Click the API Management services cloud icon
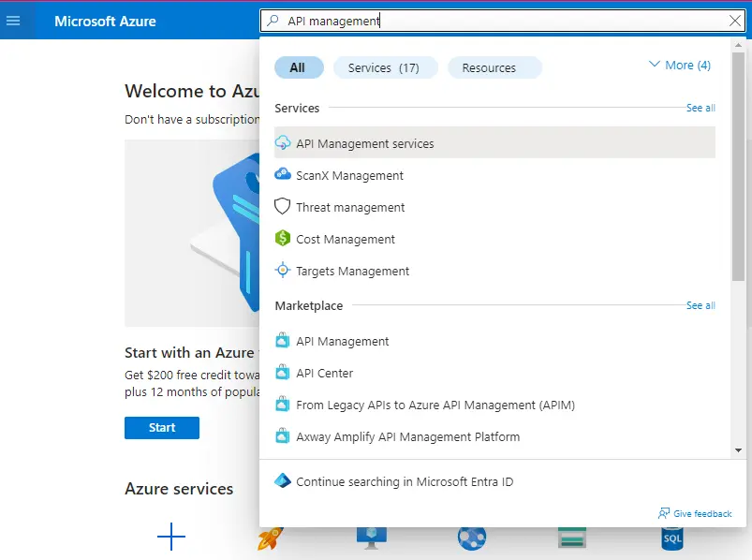The width and height of the screenshot is (752, 560). (x=283, y=143)
